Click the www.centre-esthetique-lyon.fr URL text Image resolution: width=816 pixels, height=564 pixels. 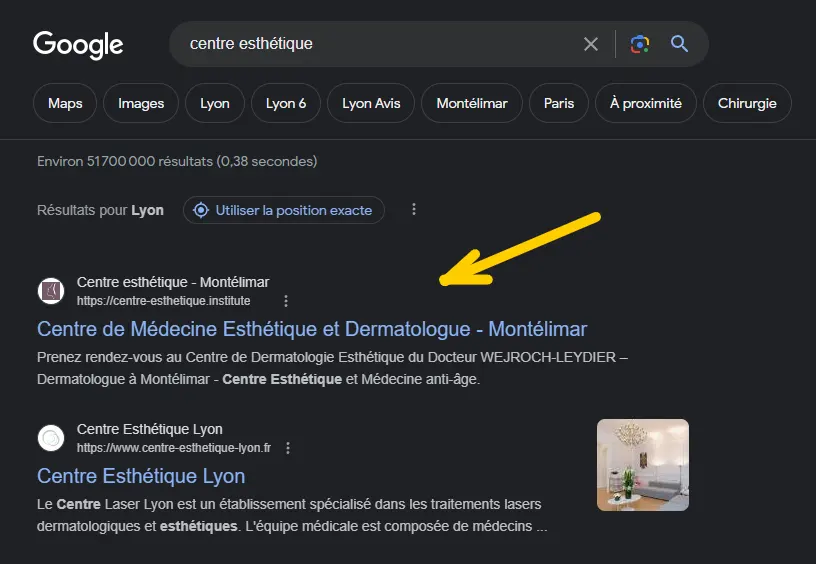[174, 448]
